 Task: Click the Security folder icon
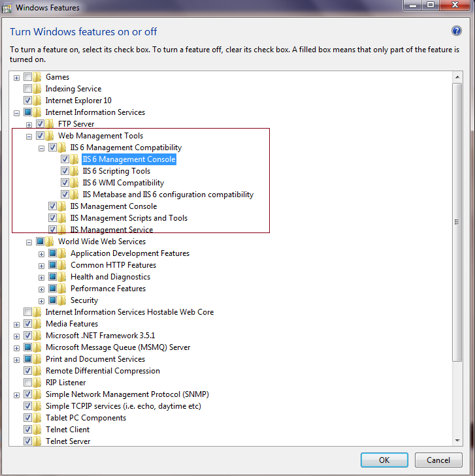coord(62,300)
